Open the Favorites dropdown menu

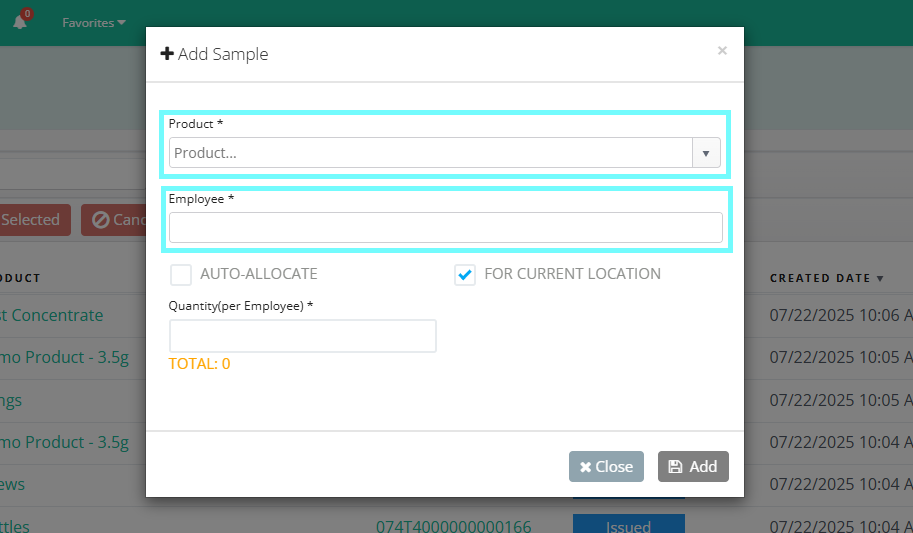click(x=94, y=23)
